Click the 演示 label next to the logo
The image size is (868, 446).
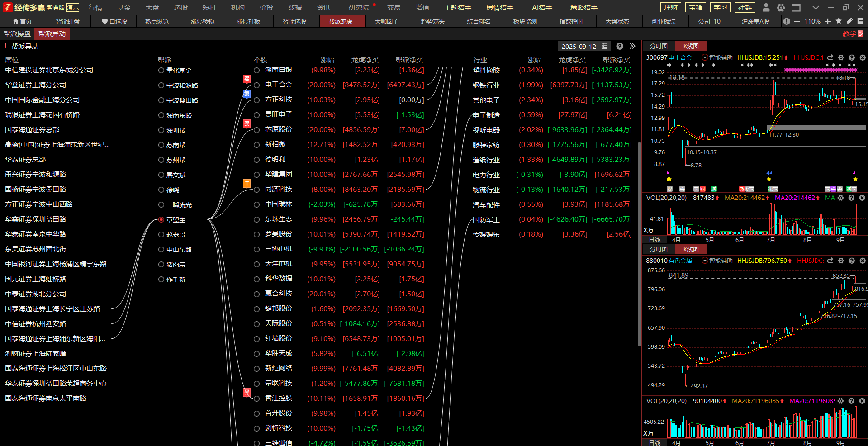pos(73,8)
